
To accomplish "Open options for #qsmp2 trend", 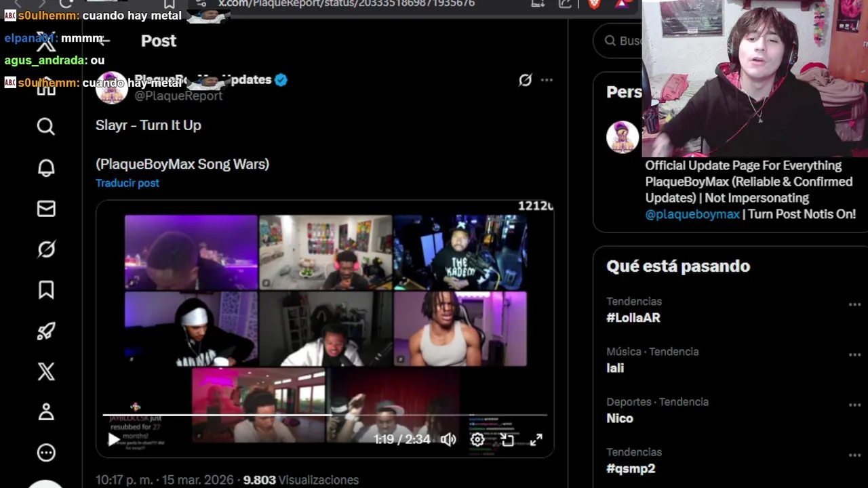I will [x=854, y=455].
